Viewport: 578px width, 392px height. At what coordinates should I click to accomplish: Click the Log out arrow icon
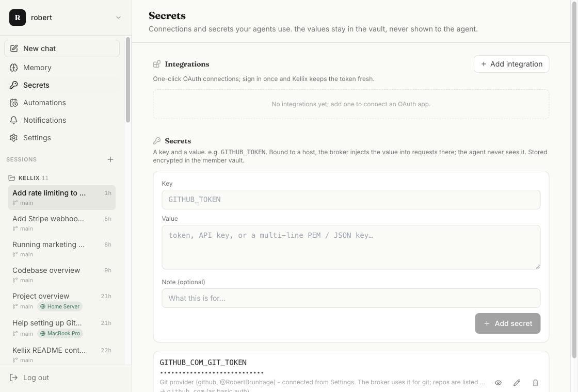(13, 378)
